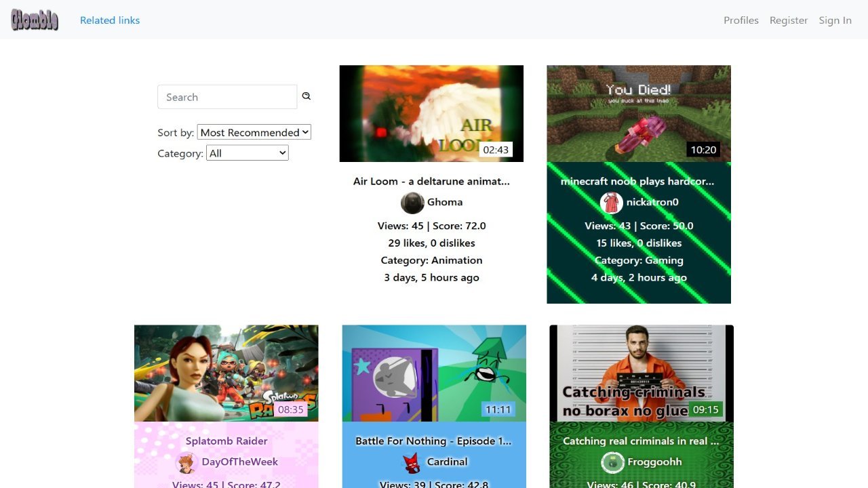Open the Air Loom video thumbnail
Screen dimensions: 868x488
[x=431, y=113]
